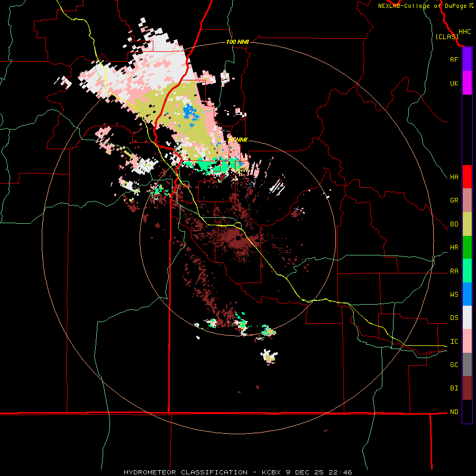
Task: Click the BD big drops legend swatch
Action: [467, 224]
